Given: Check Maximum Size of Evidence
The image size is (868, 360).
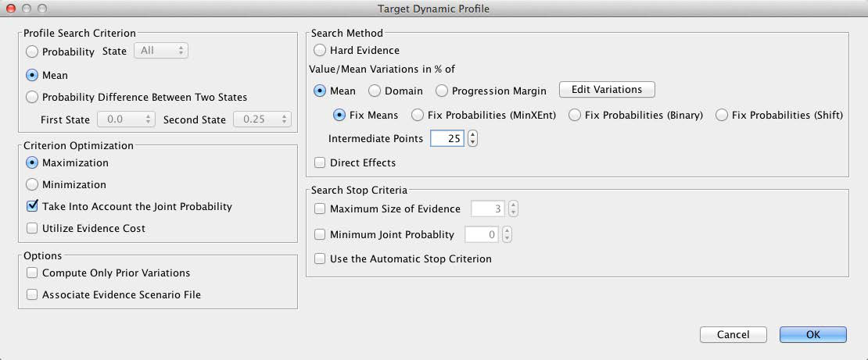Looking at the screenshot, I should (320, 209).
